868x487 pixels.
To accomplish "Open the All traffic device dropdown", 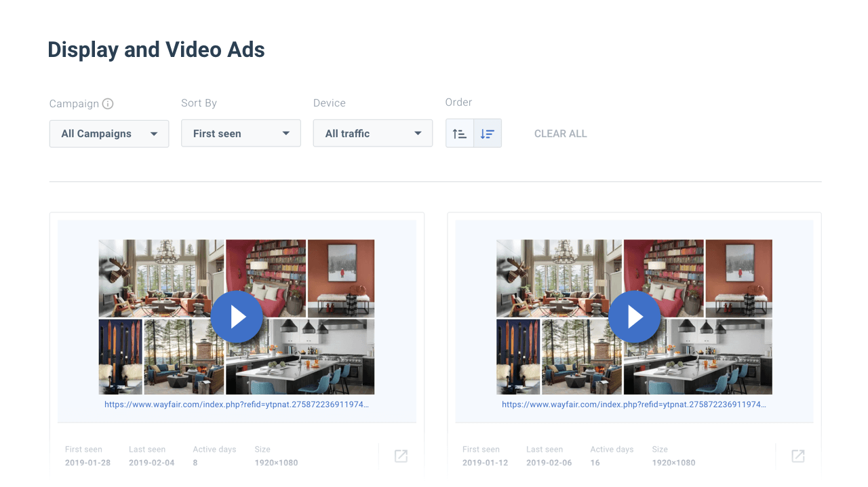I will coord(373,134).
